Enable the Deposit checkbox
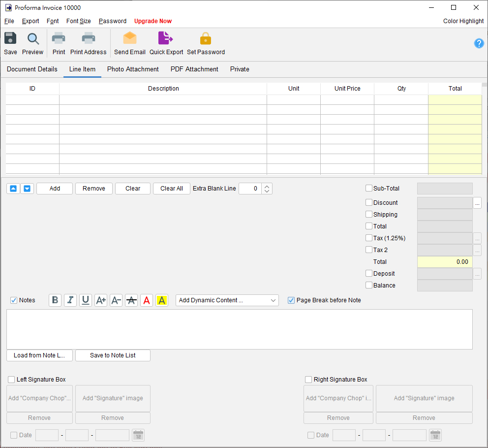 click(369, 274)
